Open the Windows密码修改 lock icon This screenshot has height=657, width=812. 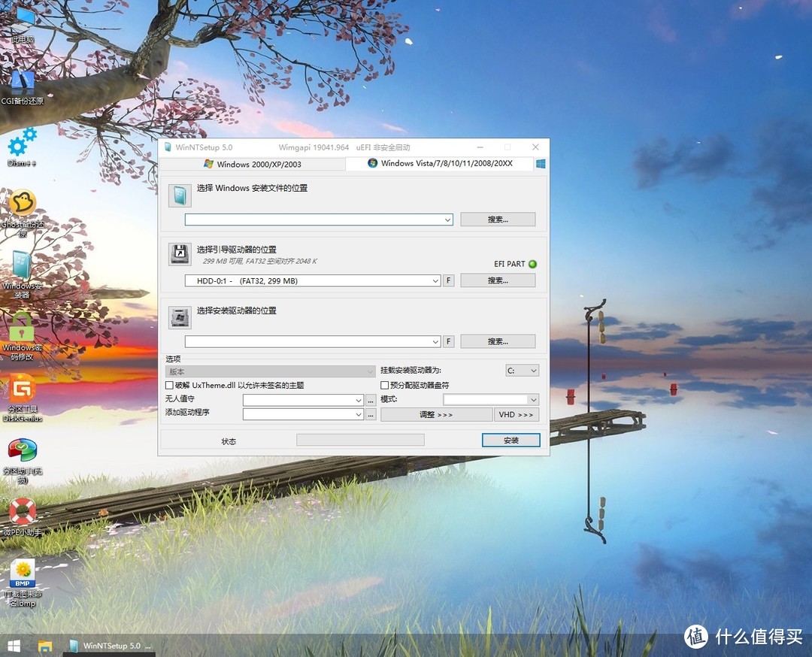(22, 337)
